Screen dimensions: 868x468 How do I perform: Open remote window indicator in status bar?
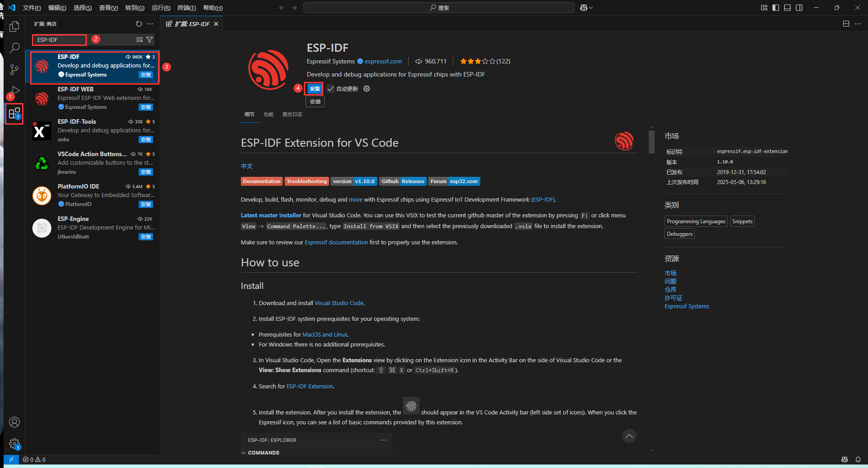(11, 459)
